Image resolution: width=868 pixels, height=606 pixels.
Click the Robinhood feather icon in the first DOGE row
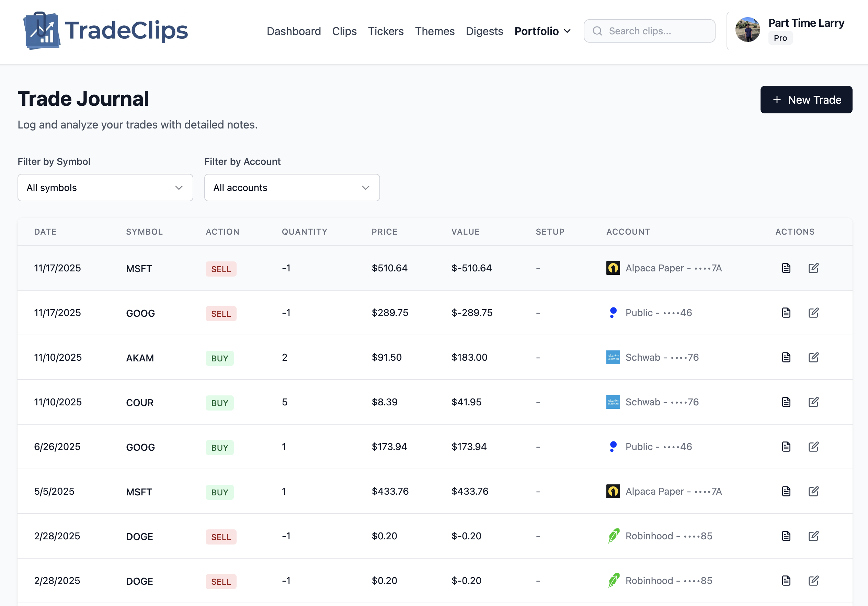click(613, 536)
